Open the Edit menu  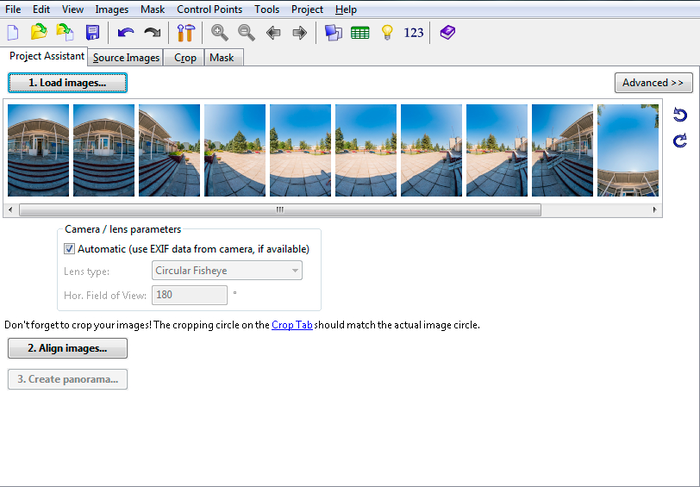pos(41,9)
